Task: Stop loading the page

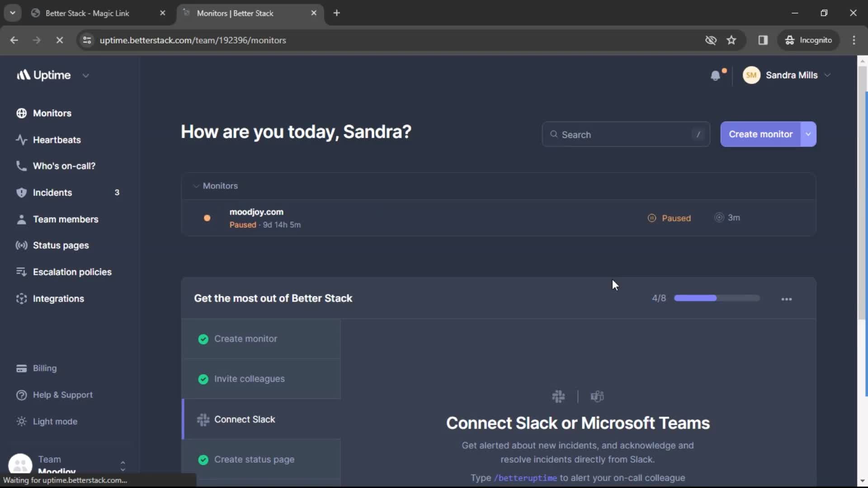Action: pos(59,40)
